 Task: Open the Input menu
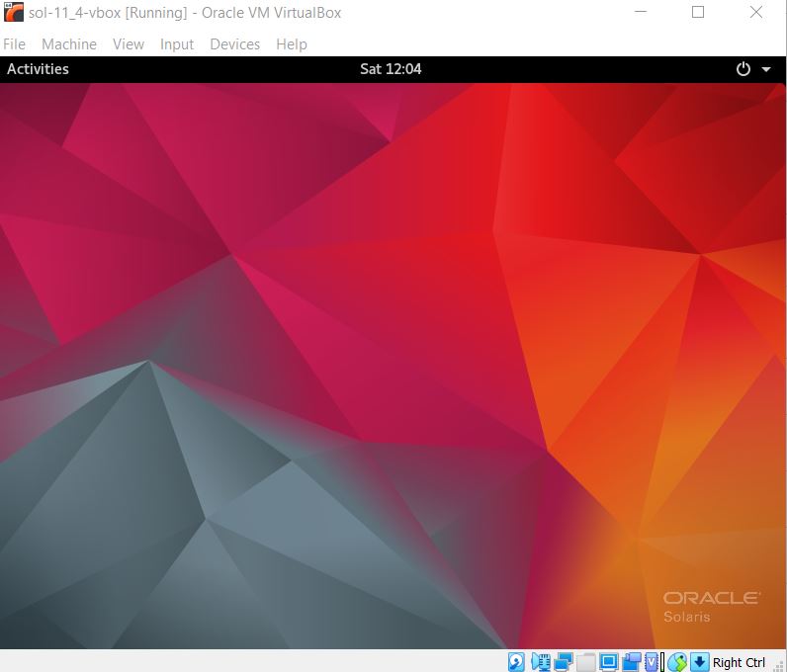177,44
